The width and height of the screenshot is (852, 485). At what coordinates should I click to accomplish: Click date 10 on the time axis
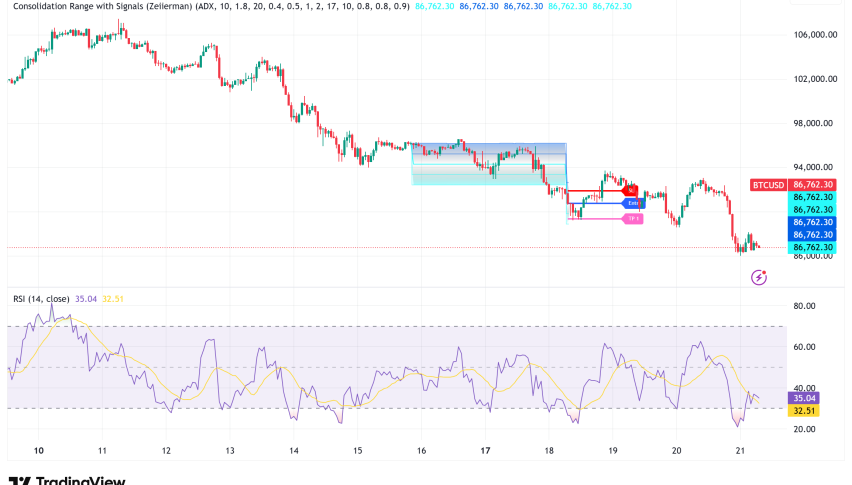[38, 450]
